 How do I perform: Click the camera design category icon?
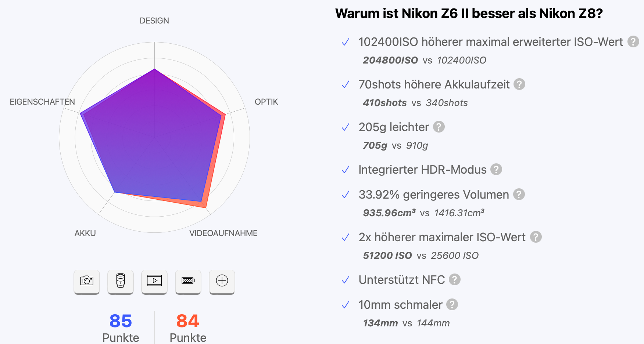point(87,281)
